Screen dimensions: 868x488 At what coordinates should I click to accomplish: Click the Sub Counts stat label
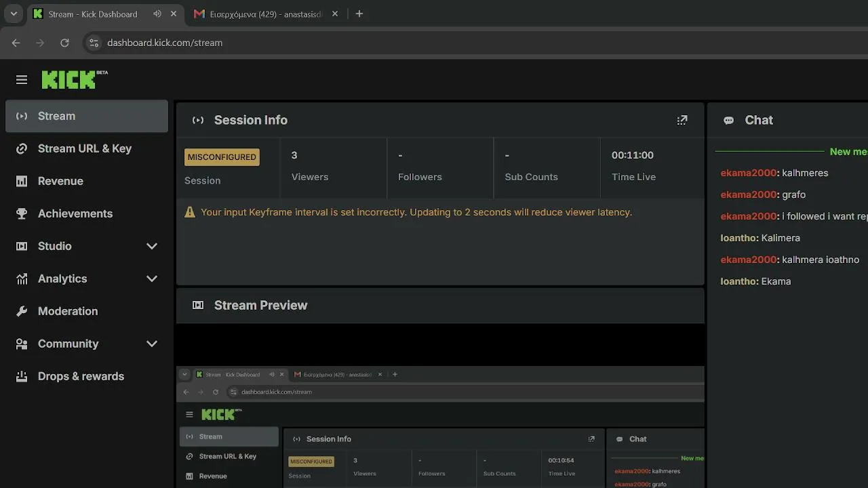[531, 177]
